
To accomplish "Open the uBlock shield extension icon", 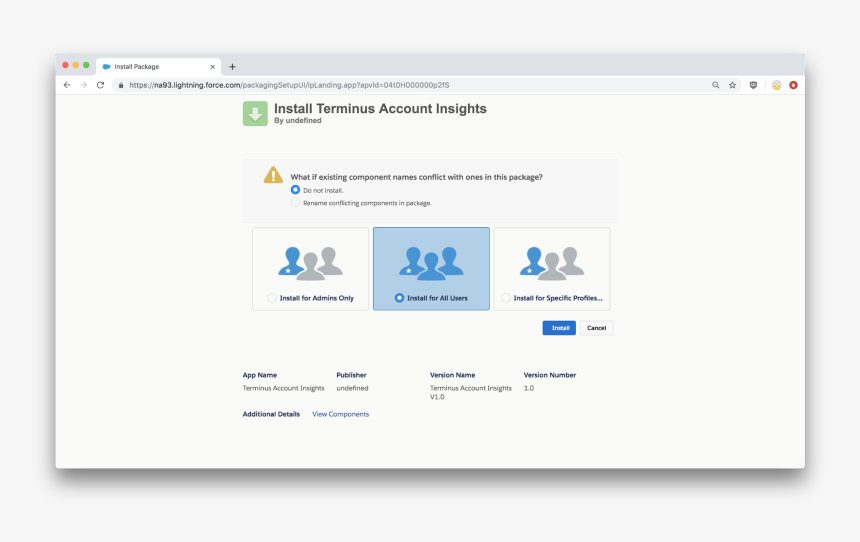I will pos(753,85).
